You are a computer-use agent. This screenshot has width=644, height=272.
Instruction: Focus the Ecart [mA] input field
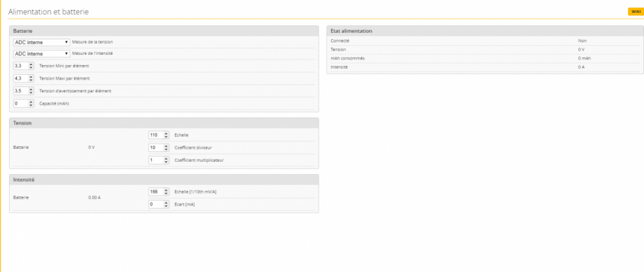pyautogui.click(x=153, y=204)
